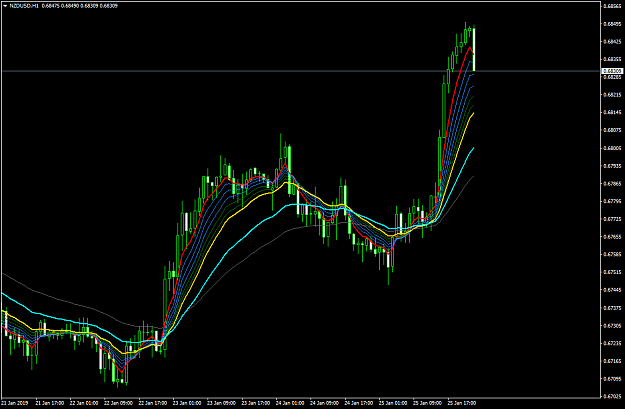Click the last white candlestick at far right

pos(474,49)
